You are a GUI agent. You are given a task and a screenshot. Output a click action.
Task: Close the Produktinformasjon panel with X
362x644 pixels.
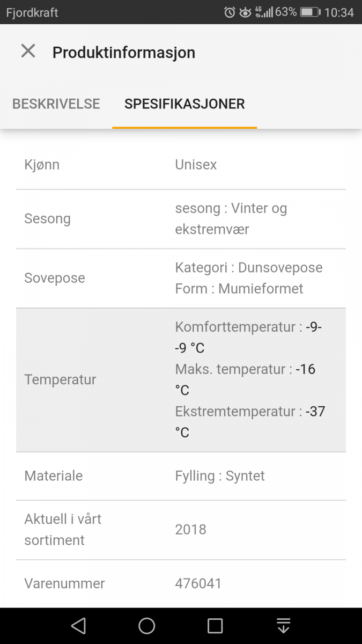[x=28, y=52]
